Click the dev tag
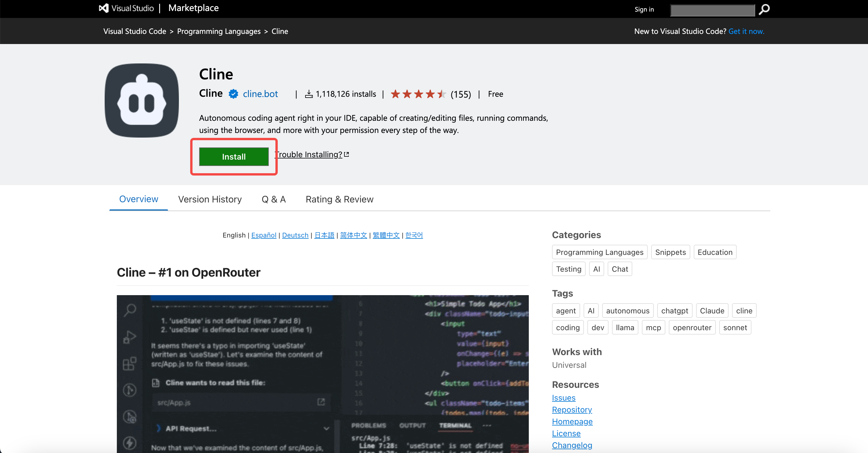 click(598, 328)
